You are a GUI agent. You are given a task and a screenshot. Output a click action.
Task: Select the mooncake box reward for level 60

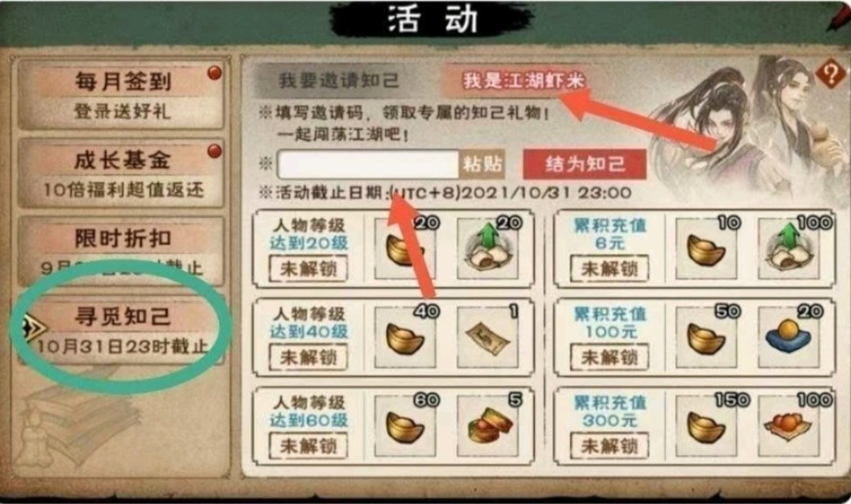pyautogui.click(x=488, y=426)
